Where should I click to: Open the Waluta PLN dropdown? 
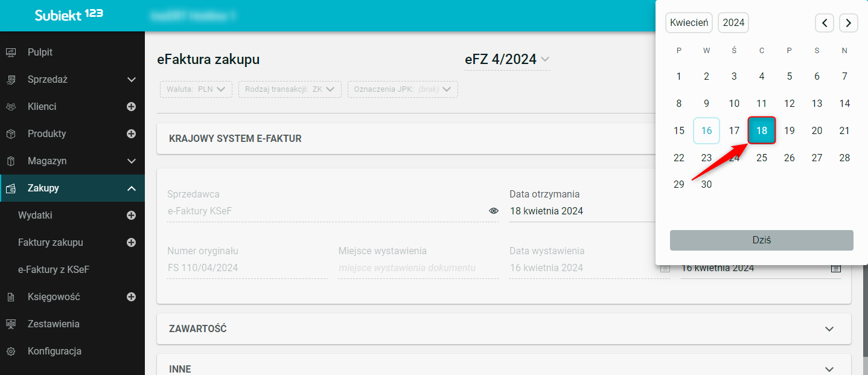196,89
